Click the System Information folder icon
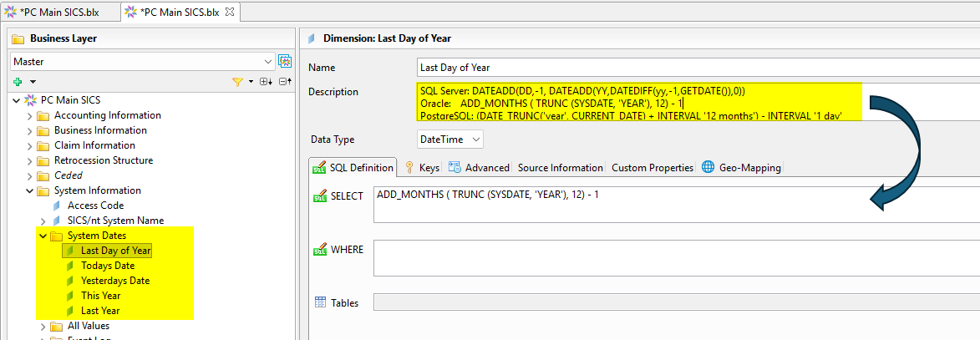This screenshot has width=980, height=340. (43, 190)
